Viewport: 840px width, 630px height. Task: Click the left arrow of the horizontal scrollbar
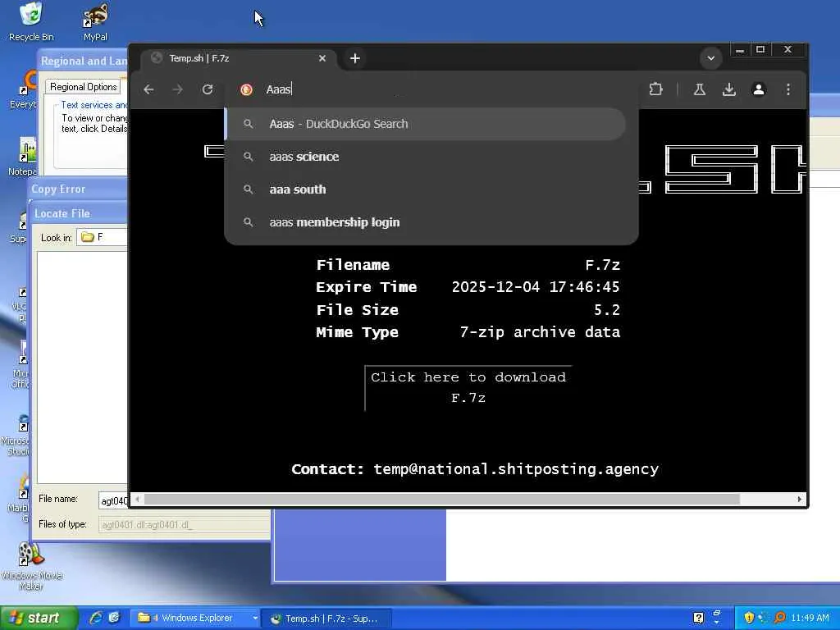point(137,500)
